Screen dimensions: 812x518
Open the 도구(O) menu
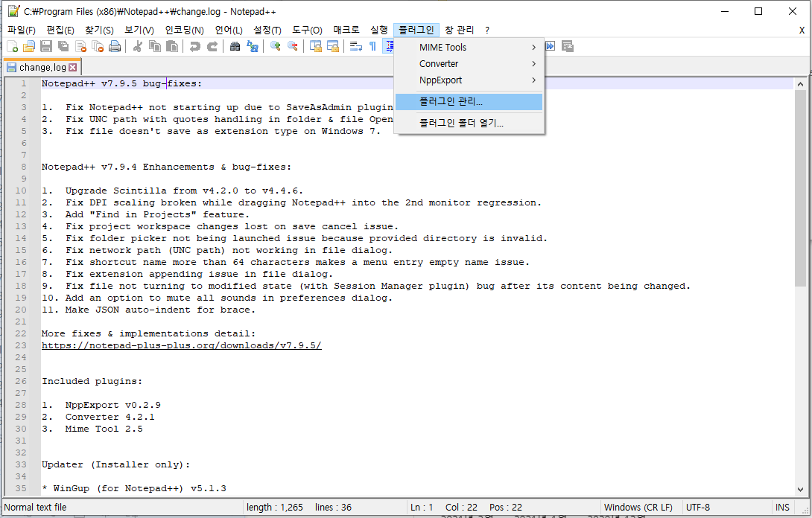point(307,30)
